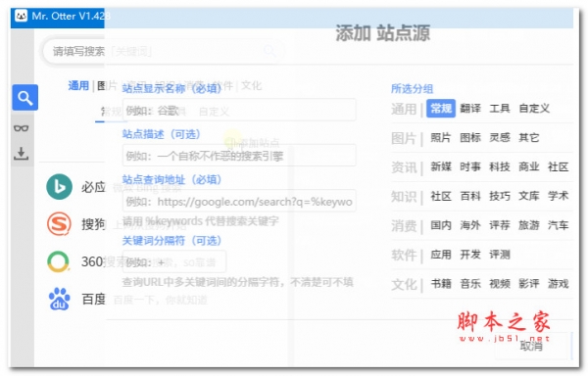588x376 pixels.
Task: Pick the 技巧 group option
Action: click(x=500, y=196)
